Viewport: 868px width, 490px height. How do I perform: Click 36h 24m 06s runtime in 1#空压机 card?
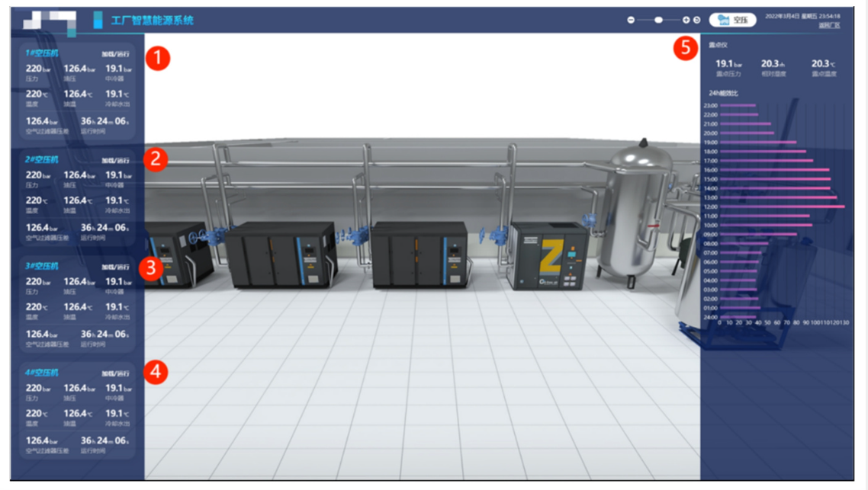104,121
